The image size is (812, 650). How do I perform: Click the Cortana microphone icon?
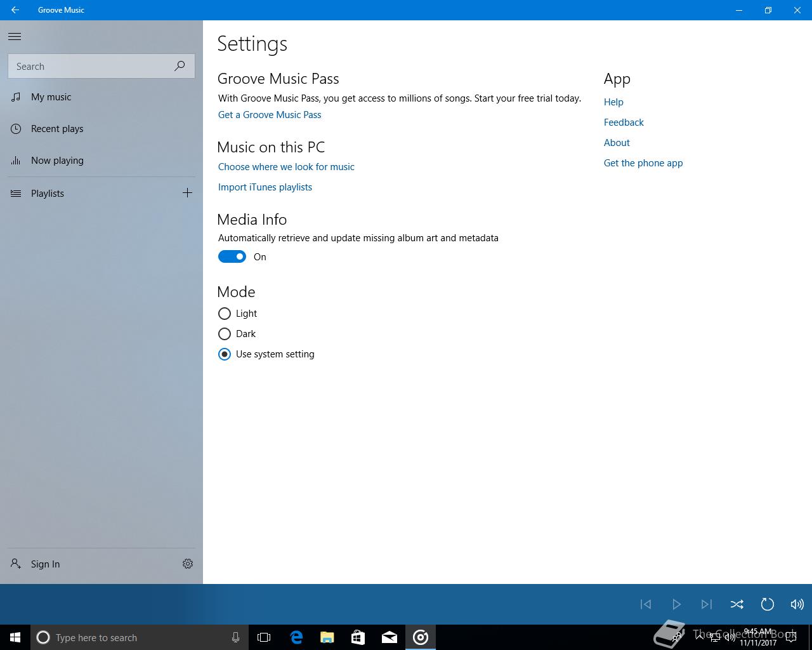(235, 637)
